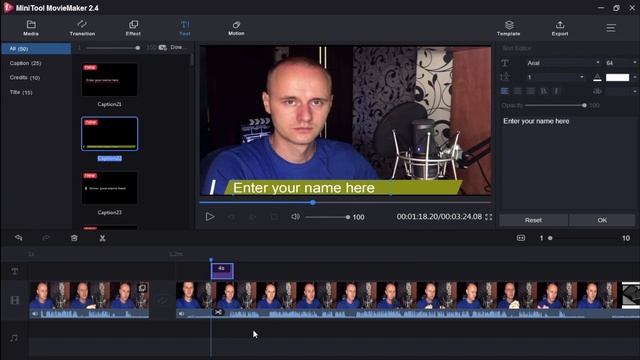Click the transition slot between the clips
This screenshot has height=360, width=640.
click(x=162, y=300)
